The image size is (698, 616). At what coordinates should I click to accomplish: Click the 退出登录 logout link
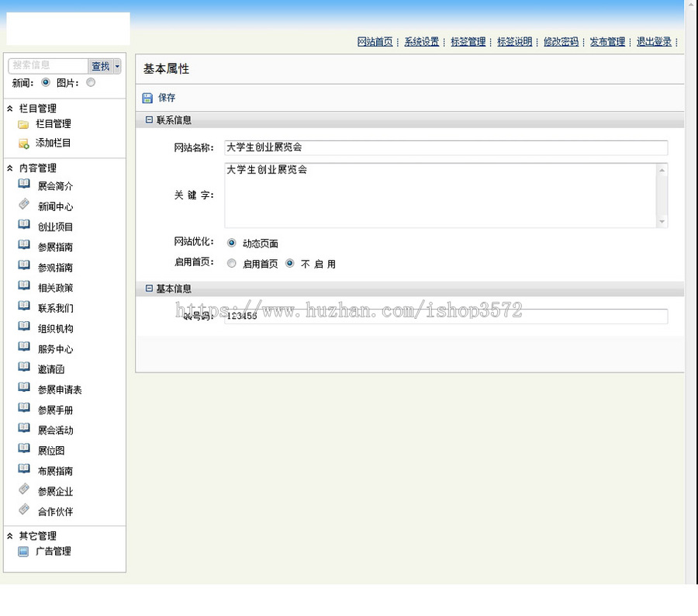coord(654,42)
